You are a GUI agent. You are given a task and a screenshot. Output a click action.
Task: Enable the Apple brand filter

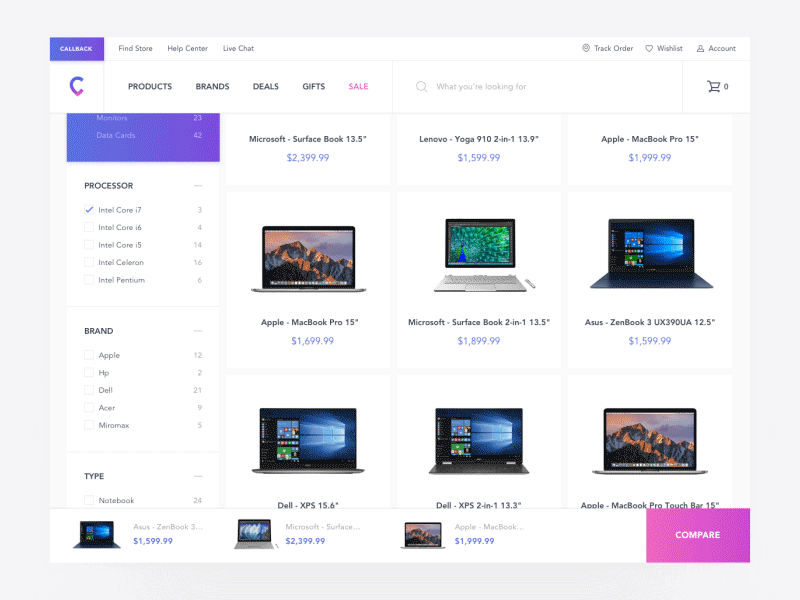88,355
